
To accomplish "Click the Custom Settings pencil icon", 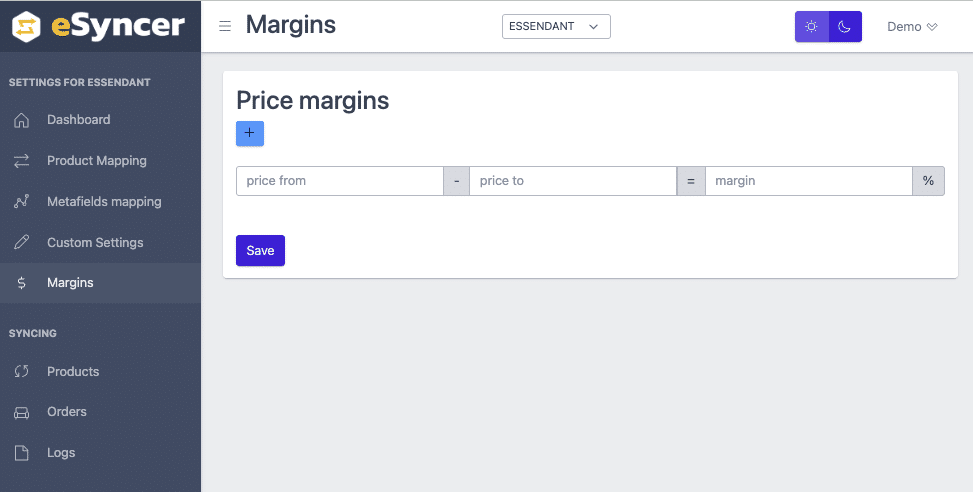I will (x=22, y=243).
